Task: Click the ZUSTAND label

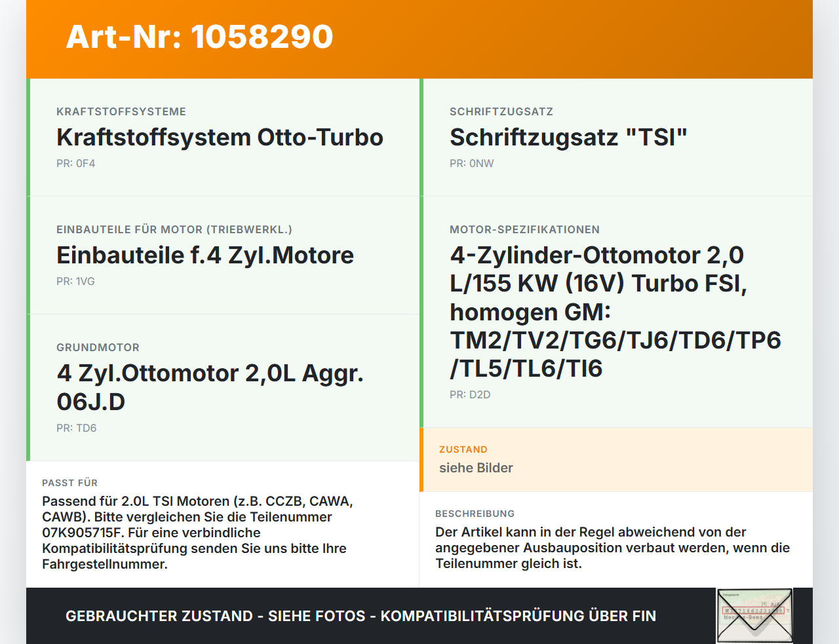Action: click(x=463, y=450)
